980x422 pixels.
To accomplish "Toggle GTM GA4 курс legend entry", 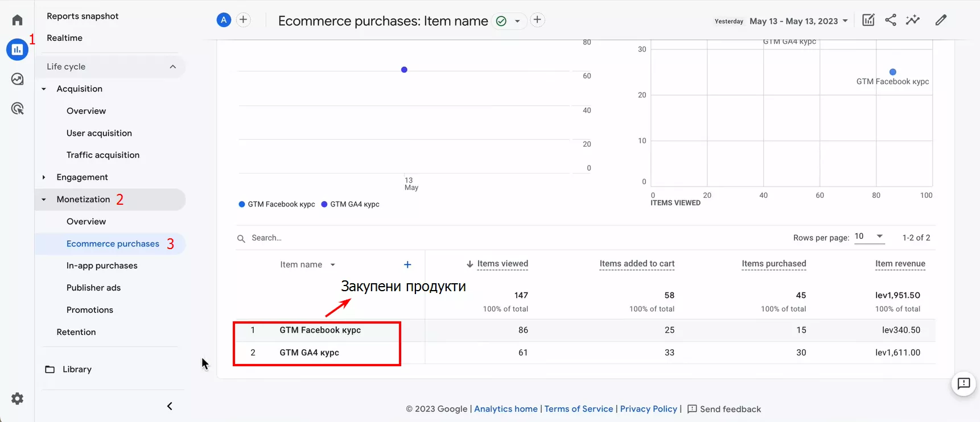I will tap(350, 204).
